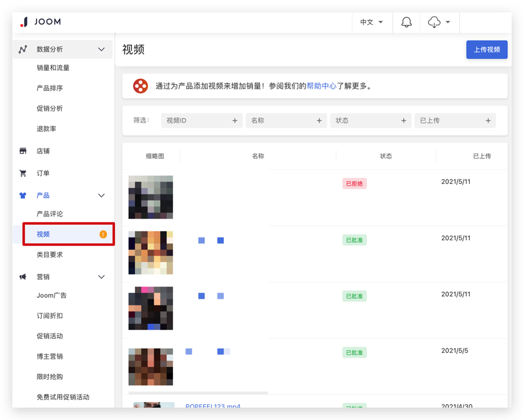Add 已上传 filter with plus icon
524x420 pixels.
coord(488,120)
